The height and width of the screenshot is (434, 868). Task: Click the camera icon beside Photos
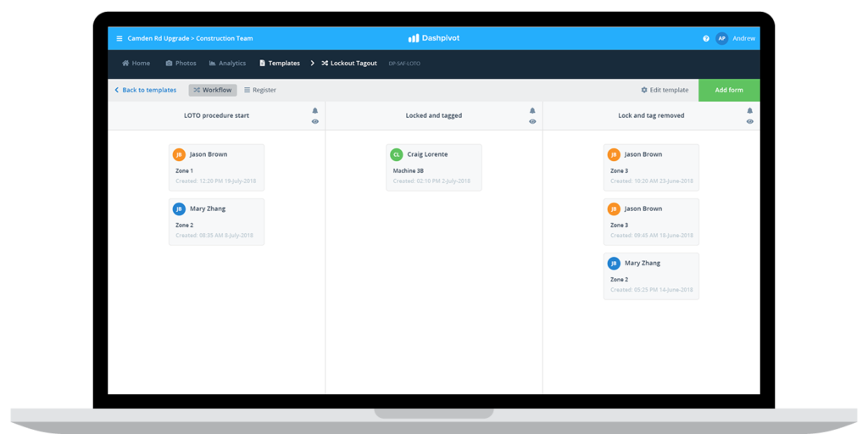[x=169, y=64]
